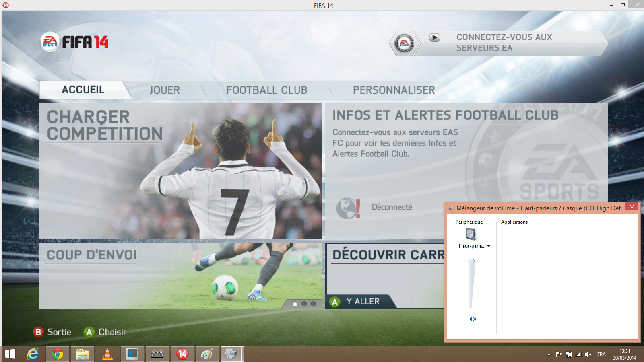Image resolution: width=644 pixels, height=362 pixels.
Task: Select the third carousel page dot
Action: [313, 304]
